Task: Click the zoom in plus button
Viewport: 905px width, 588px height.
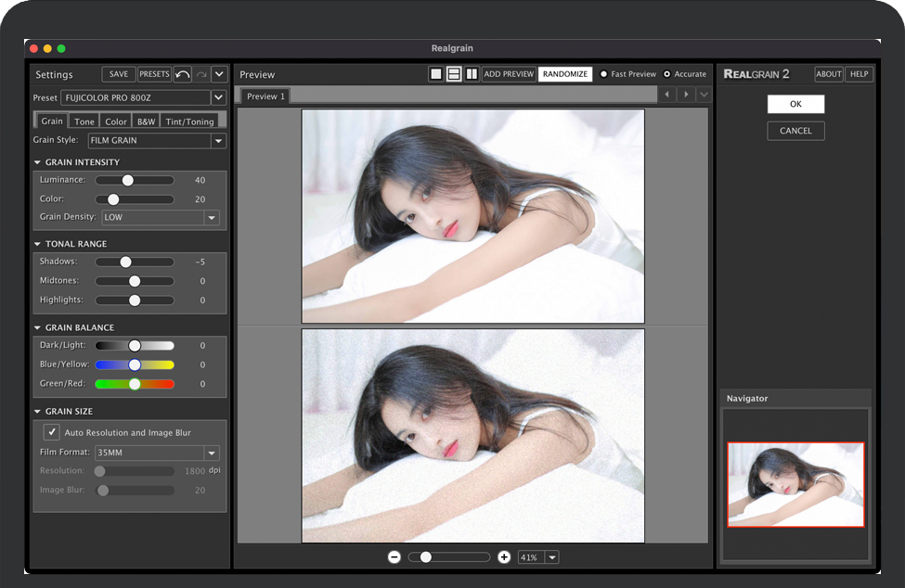Action: 504,556
